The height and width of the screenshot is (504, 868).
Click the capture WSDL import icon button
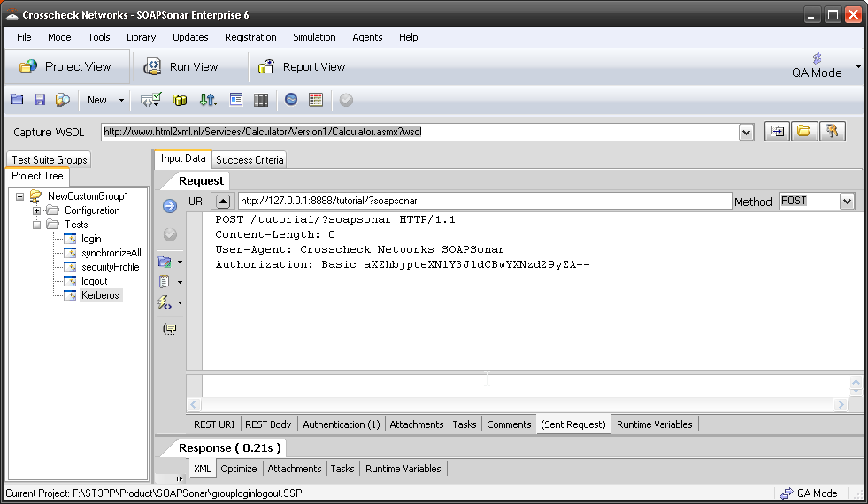click(x=777, y=132)
